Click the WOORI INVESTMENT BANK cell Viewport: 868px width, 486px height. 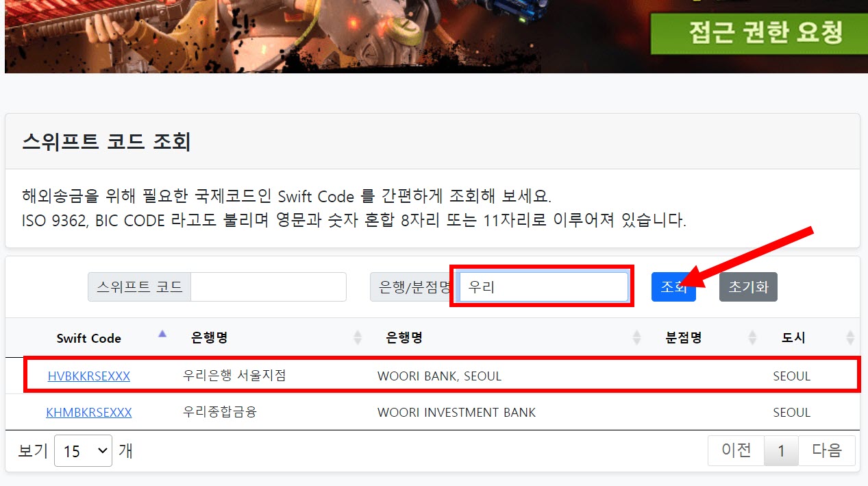point(456,413)
